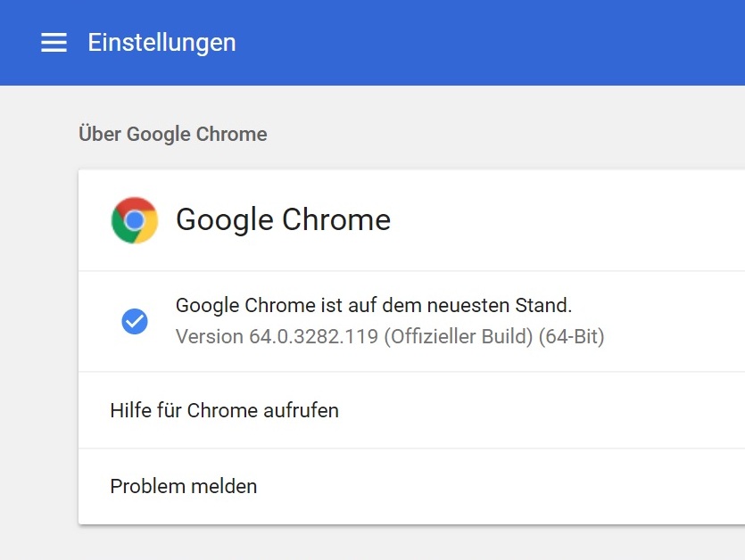Click empty blue header bar right of Einstellungen

click(491, 43)
